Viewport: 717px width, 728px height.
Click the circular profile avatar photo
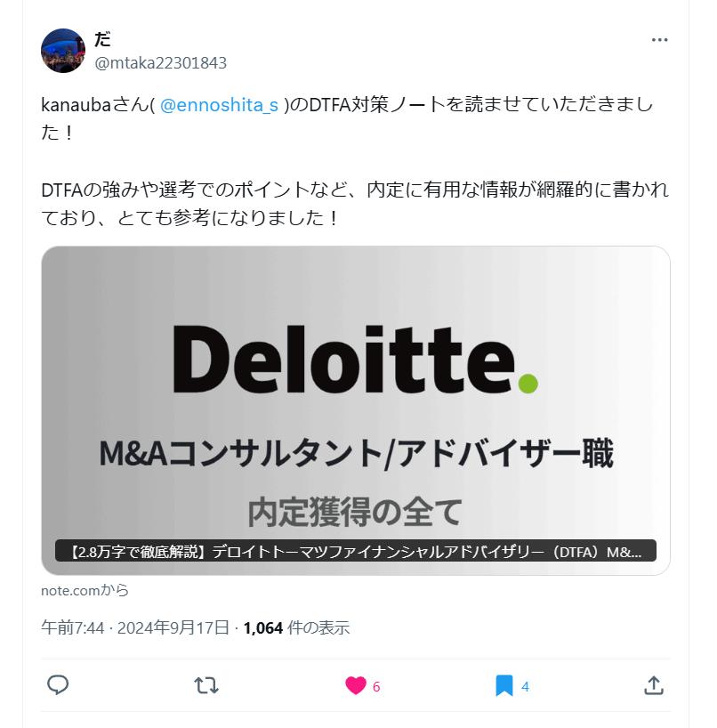pyautogui.click(x=62, y=51)
